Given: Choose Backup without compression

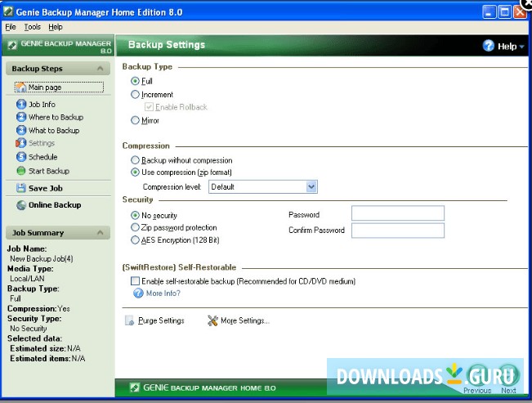Looking at the screenshot, I should (135, 160).
